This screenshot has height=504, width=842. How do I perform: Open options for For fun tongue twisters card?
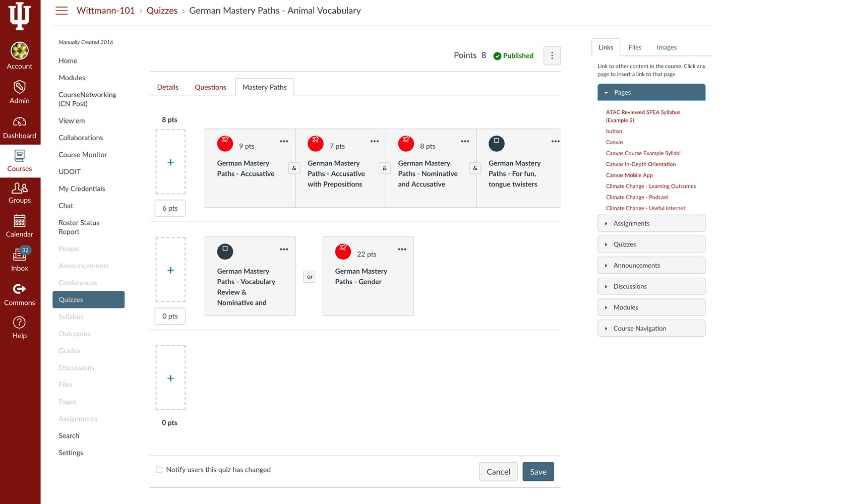point(555,142)
